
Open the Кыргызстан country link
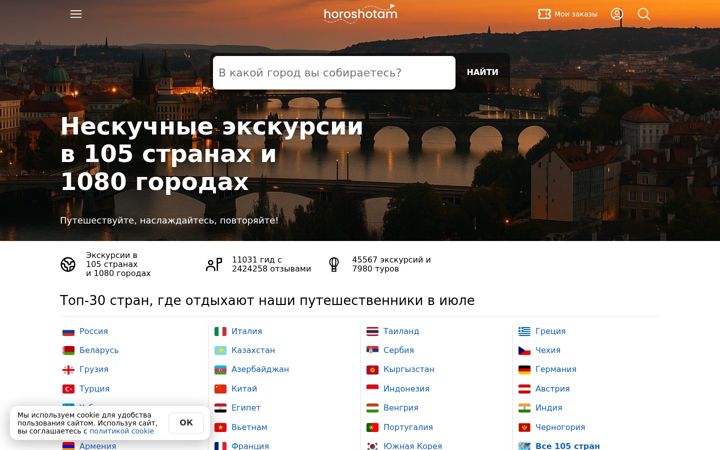[x=409, y=369]
